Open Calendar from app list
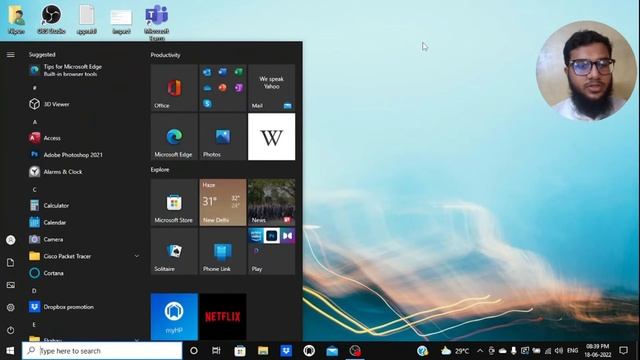 [x=84, y=222]
